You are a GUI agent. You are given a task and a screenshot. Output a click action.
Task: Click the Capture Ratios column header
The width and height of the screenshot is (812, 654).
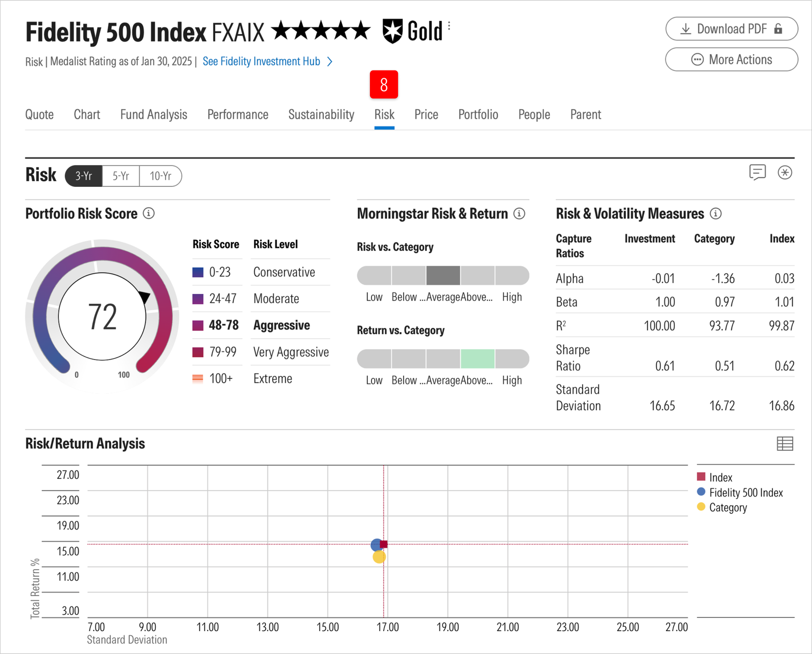coord(573,246)
